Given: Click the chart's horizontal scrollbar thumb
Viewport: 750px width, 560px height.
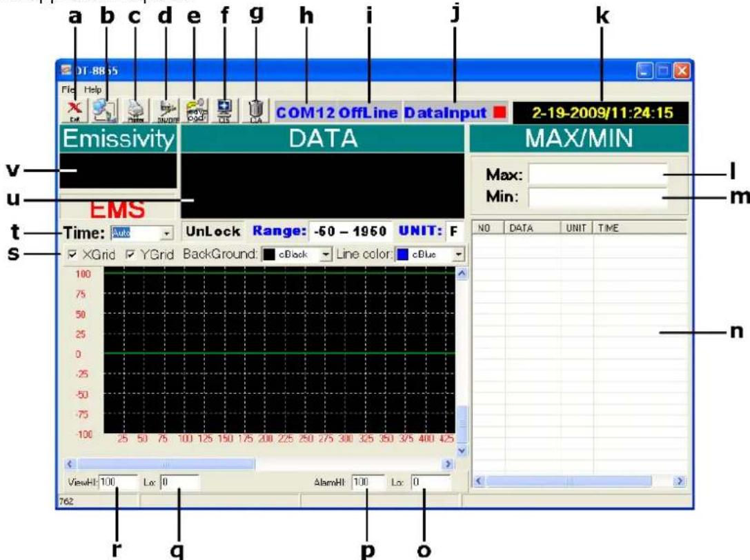Looking at the screenshot, I should [x=166, y=464].
